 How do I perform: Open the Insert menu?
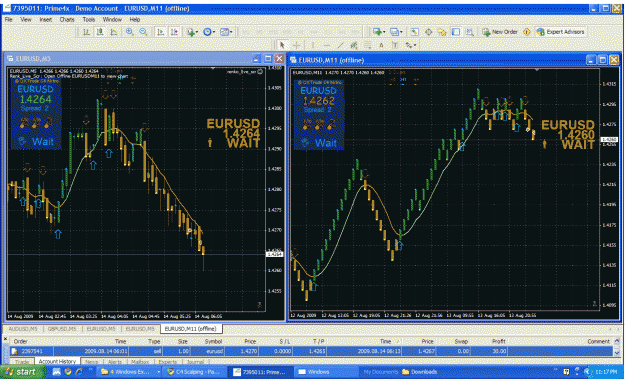(x=45, y=19)
